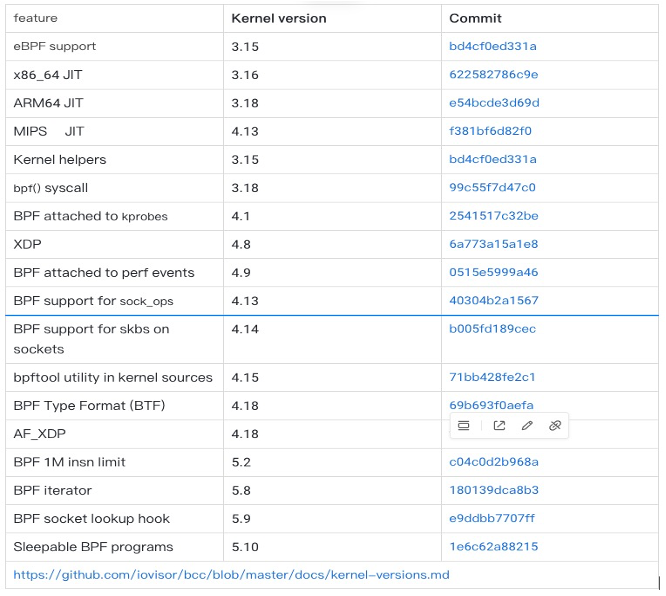Open commit link 622582786c9e

(x=493, y=74)
